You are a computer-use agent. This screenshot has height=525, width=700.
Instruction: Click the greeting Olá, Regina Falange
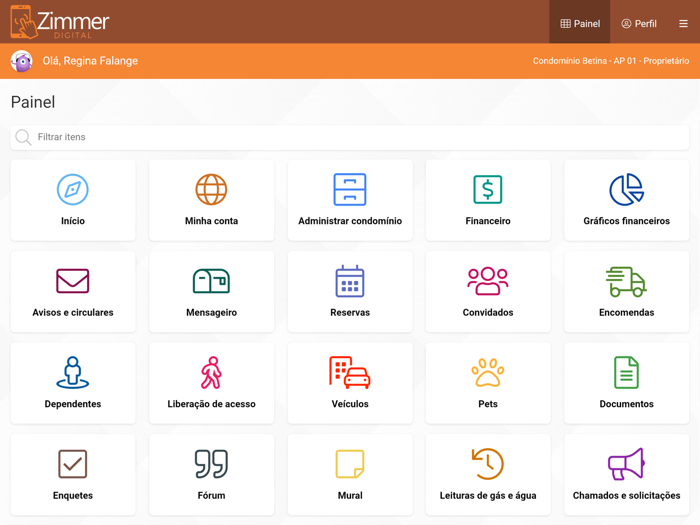90,61
